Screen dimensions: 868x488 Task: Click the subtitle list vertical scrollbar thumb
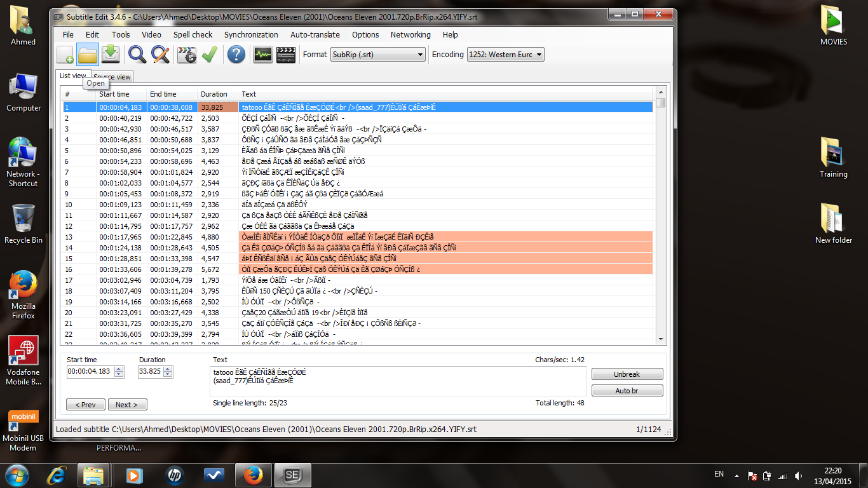point(661,103)
